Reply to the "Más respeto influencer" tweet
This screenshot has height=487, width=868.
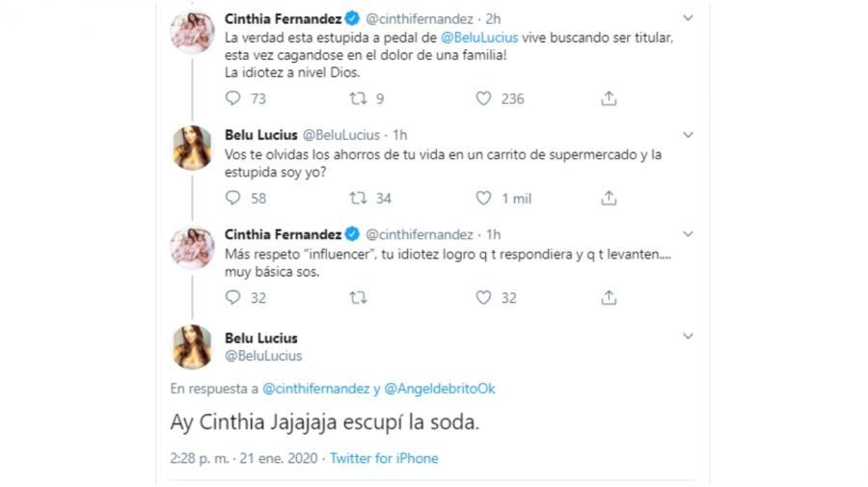232,298
